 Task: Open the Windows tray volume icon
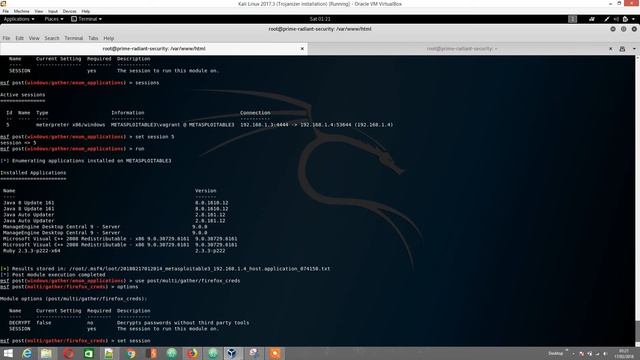(x=605, y=353)
